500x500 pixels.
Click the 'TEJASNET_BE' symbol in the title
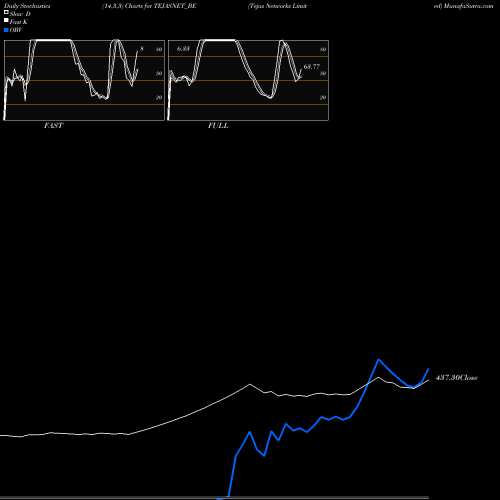(175, 6)
